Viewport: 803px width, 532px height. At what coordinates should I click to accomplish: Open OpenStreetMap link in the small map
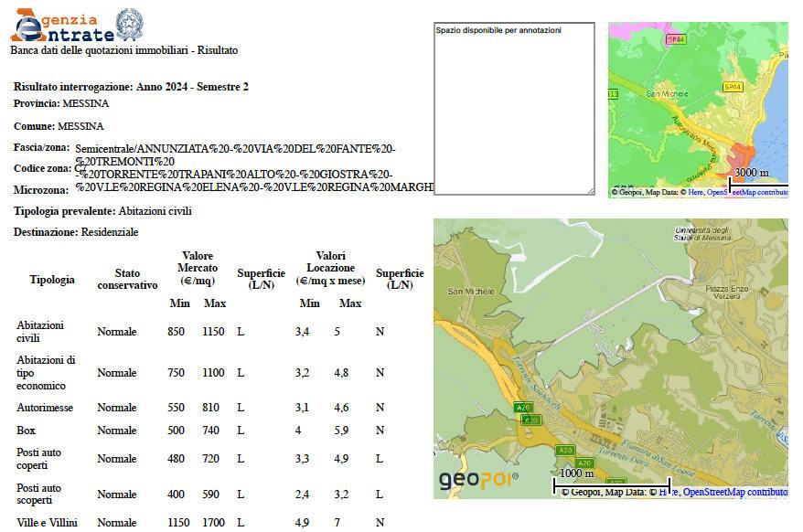point(747,192)
